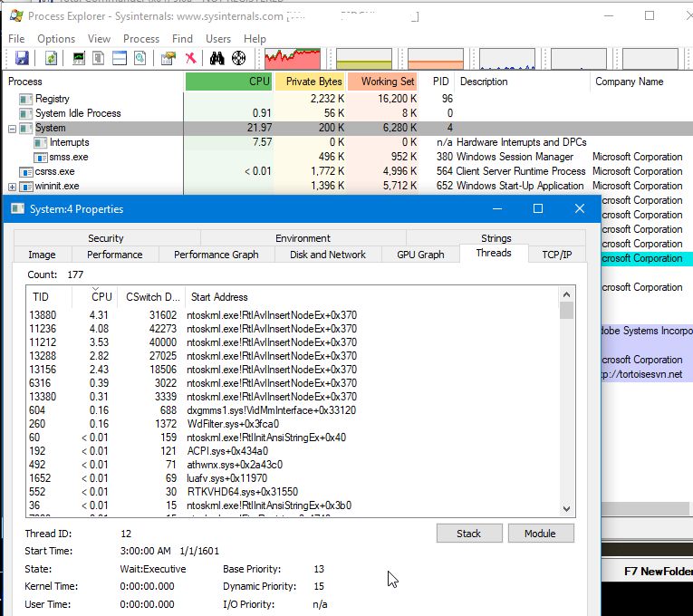
Task: Open the Users menu
Action: click(218, 39)
